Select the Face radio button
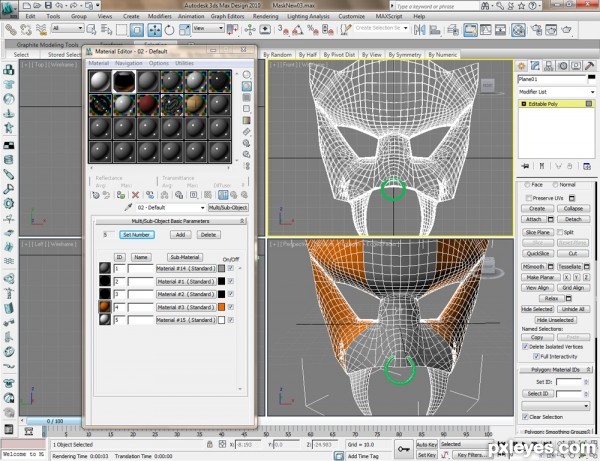 [x=527, y=185]
